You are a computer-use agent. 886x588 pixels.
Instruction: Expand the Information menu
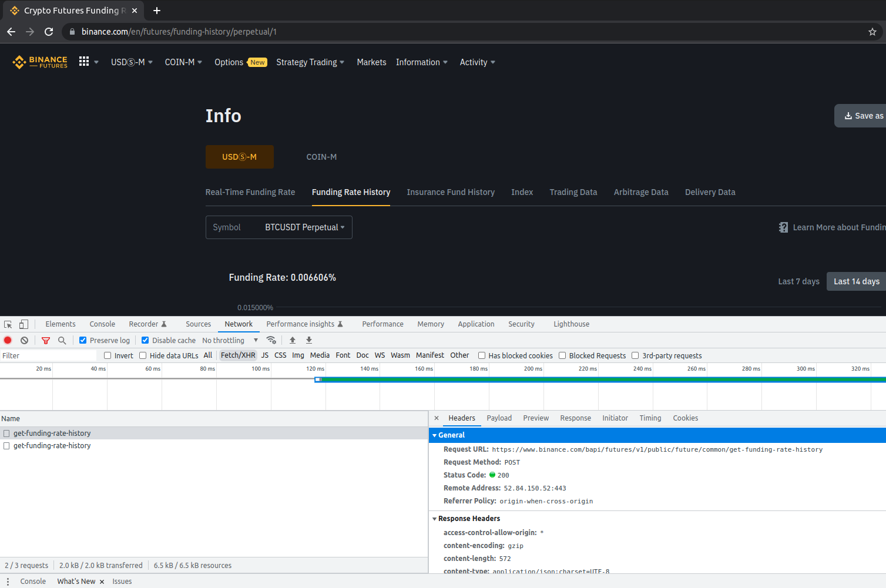pyautogui.click(x=422, y=62)
